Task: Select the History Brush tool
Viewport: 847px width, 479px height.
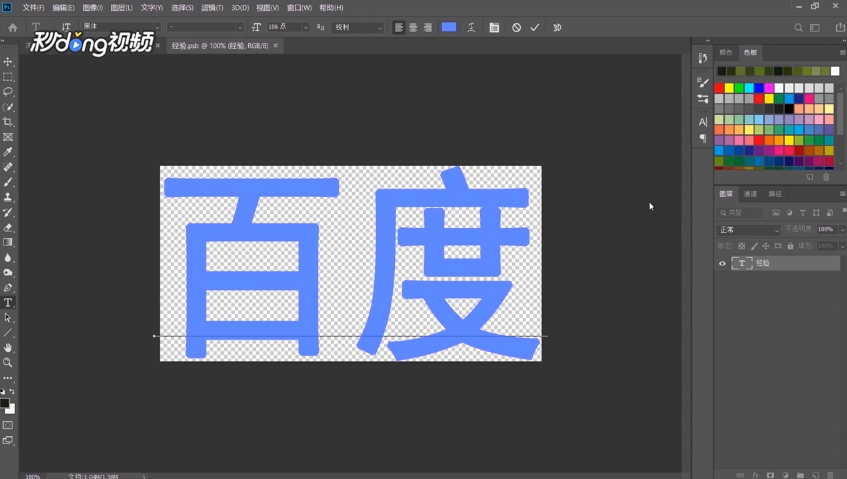Action: [x=8, y=213]
